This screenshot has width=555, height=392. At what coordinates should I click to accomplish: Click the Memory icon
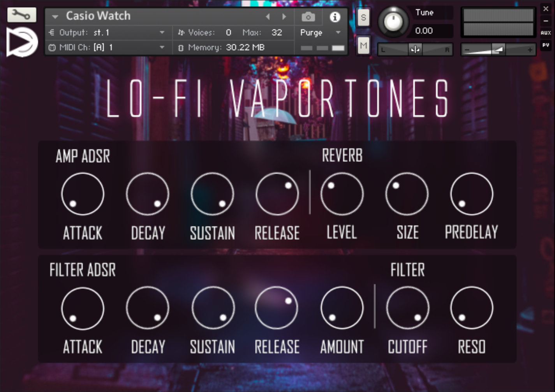181,47
